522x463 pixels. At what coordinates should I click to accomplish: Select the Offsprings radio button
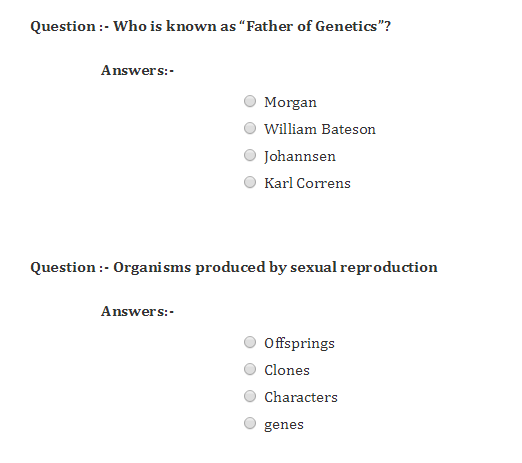point(250,342)
